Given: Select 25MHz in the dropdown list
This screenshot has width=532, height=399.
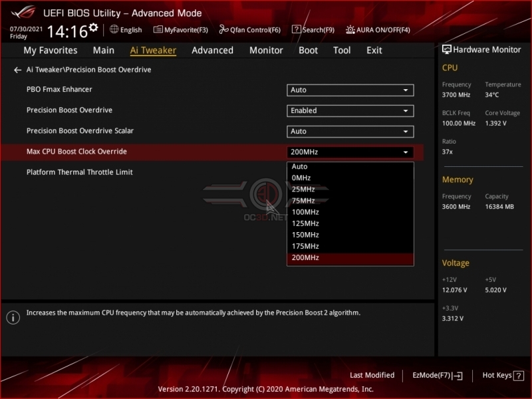Looking at the screenshot, I should click(350, 190).
